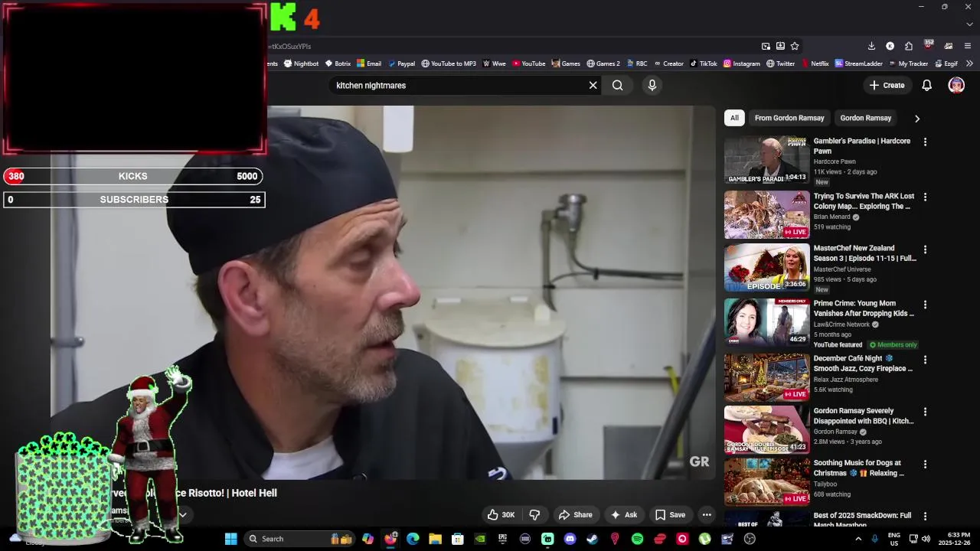980x551 pixels.
Task: Open options for Prime Crime video
Action: point(925,305)
